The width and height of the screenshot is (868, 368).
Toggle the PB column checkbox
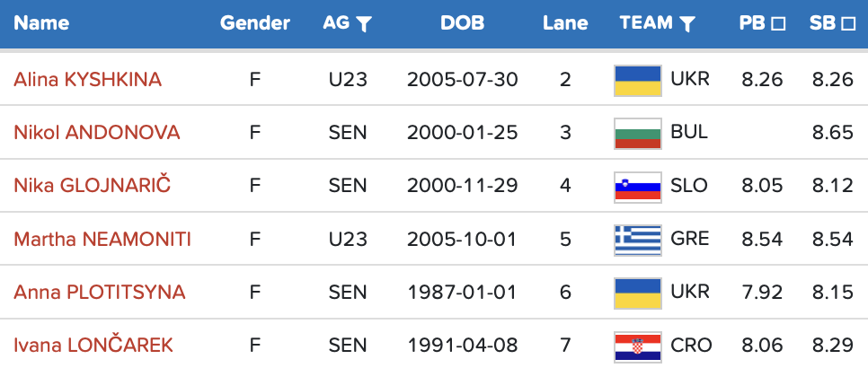pos(778,24)
